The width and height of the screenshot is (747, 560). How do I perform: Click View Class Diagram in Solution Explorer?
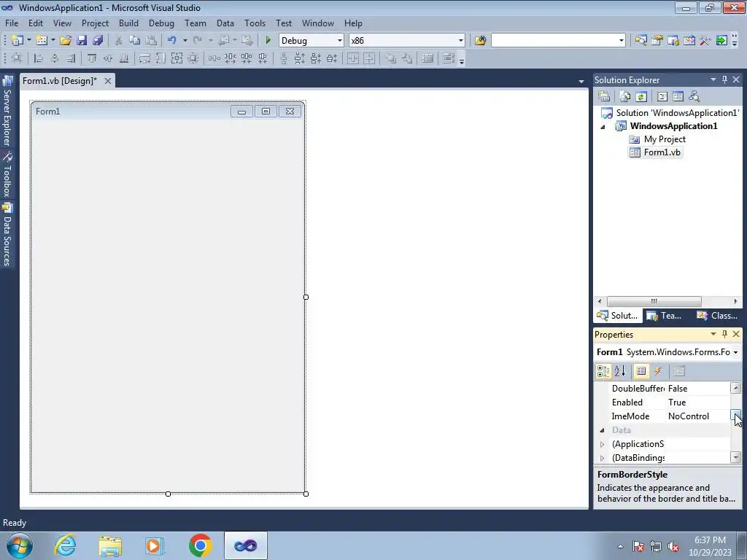coord(694,97)
